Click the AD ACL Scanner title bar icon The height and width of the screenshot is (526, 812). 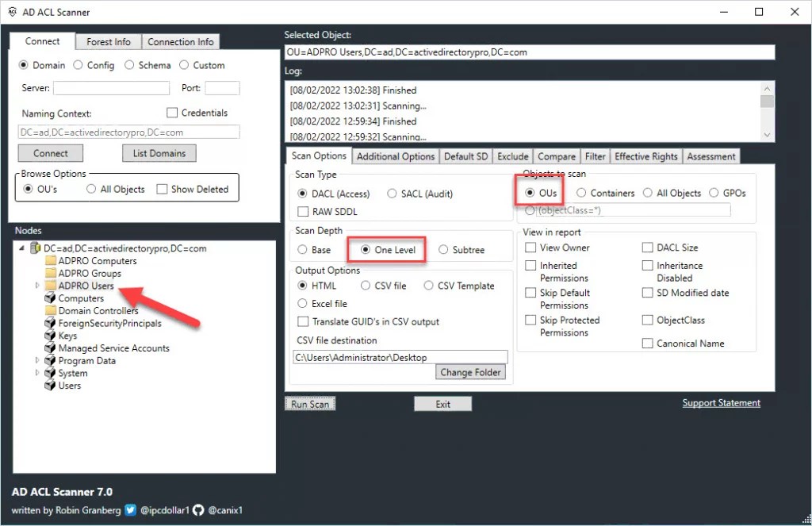point(12,12)
